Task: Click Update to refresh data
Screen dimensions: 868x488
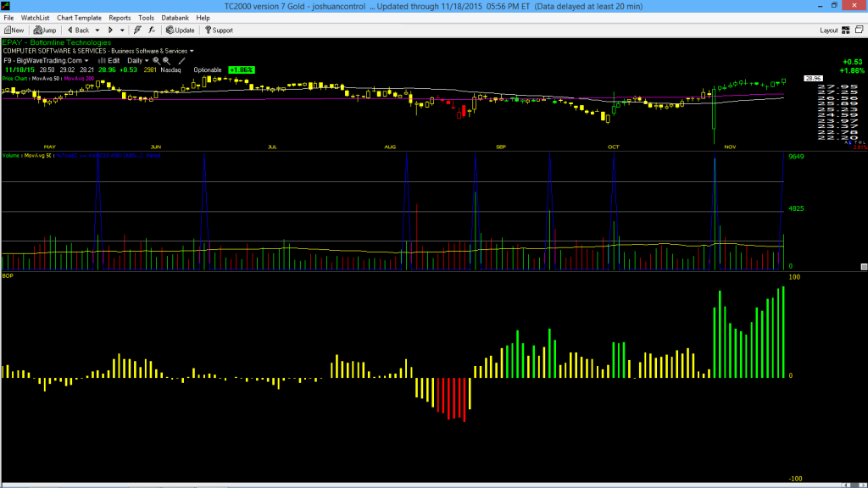Action: pyautogui.click(x=181, y=30)
